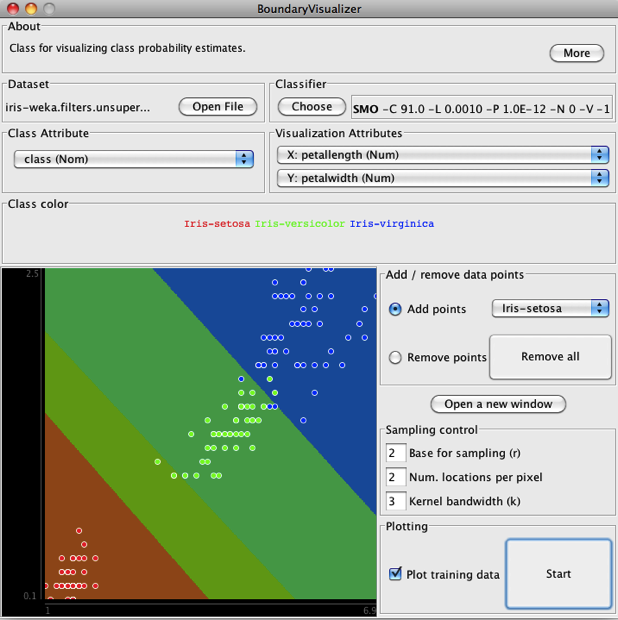This screenshot has width=618, height=620.
Task: Click the SMO classifier options text field
Action: click(x=481, y=107)
